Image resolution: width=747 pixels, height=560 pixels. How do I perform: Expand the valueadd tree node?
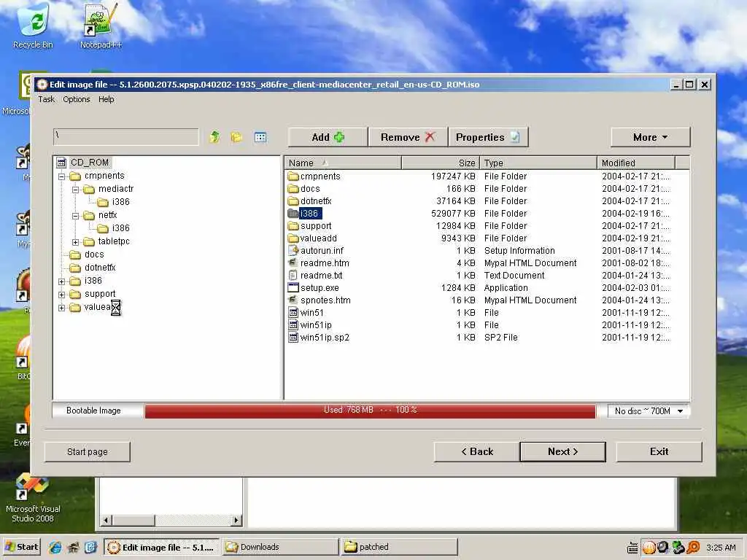click(x=61, y=308)
